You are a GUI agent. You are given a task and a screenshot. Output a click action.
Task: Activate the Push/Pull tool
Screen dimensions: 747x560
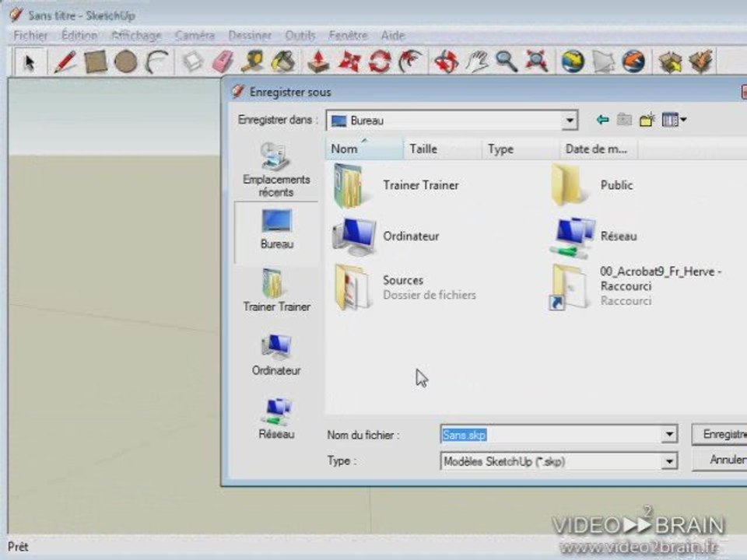tap(318, 62)
